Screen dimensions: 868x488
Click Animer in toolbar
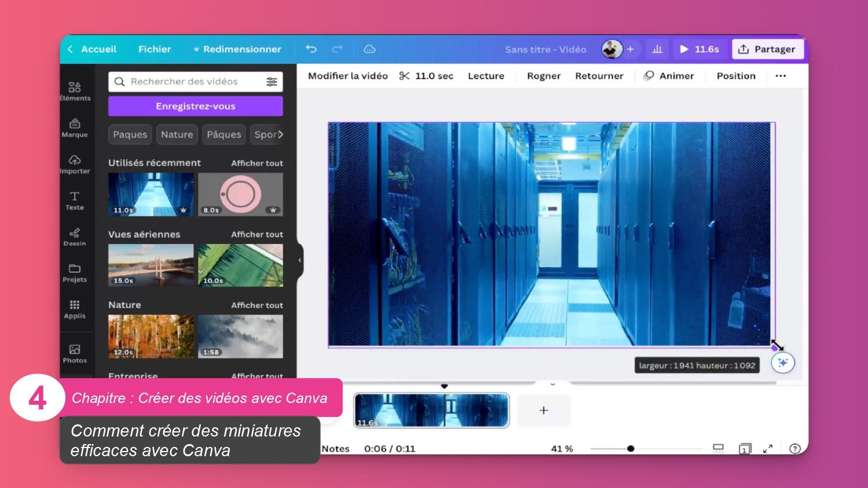pos(669,76)
